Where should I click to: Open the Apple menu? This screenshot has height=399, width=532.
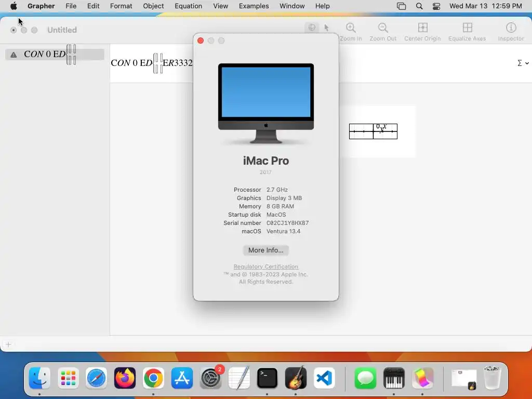click(x=14, y=6)
